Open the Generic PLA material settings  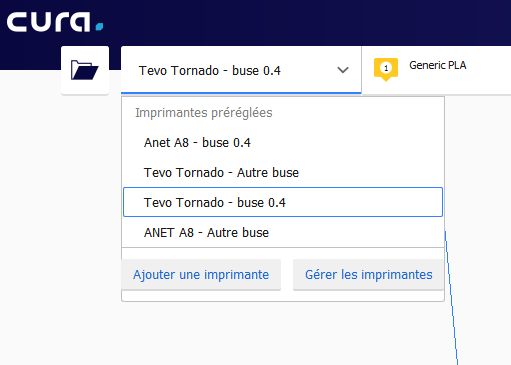[437, 65]
